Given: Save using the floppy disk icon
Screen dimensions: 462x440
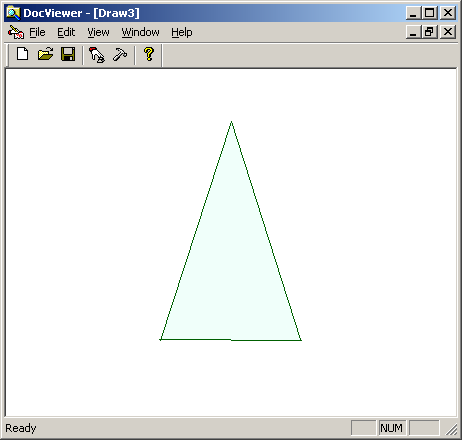Looking at the screenshot, I should [x=68, y=54].
